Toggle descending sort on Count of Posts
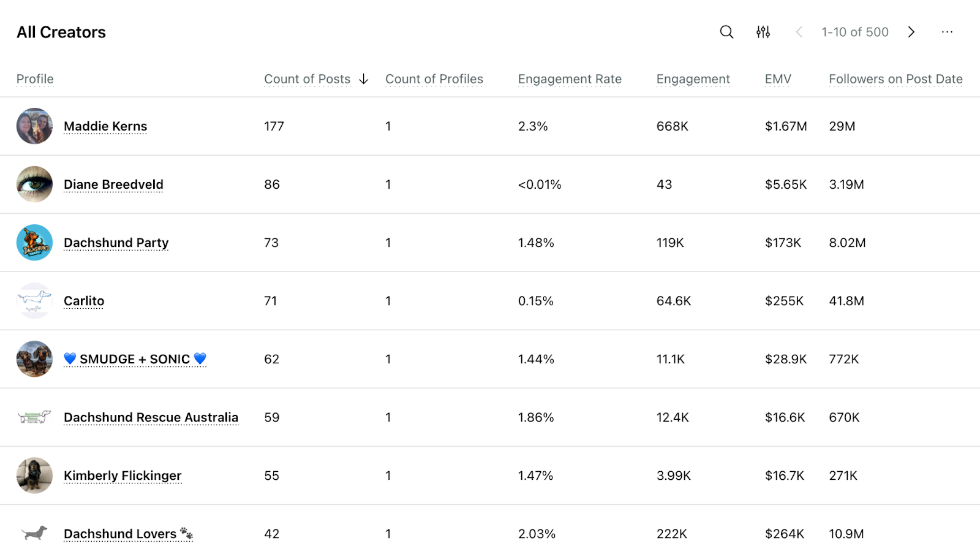The image size is (980, 557). tap(307, 79)
